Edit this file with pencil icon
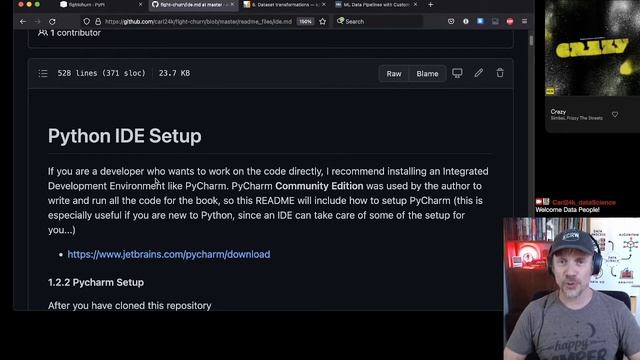Screen dimensions: 640x360 click(478, 73)
